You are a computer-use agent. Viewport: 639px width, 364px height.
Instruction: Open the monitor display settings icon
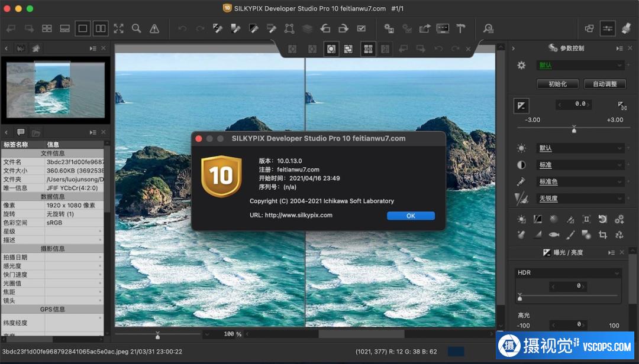pos(443,28)
